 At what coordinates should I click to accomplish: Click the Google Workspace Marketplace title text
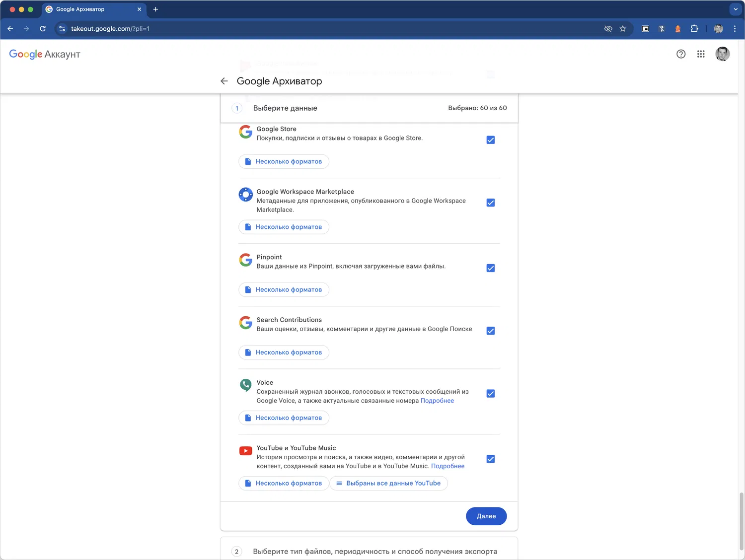(x=305, y=192)
